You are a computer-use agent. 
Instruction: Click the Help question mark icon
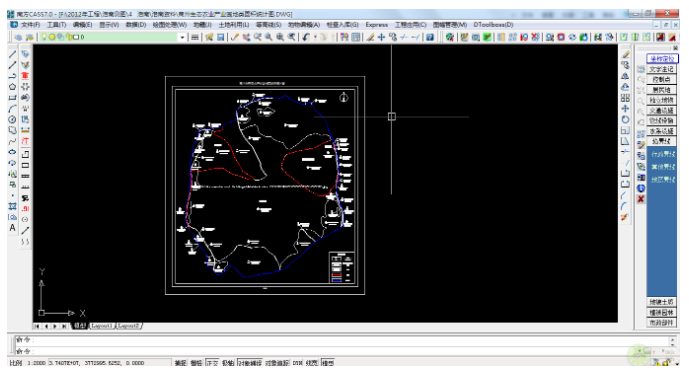[x=430, y=37]
